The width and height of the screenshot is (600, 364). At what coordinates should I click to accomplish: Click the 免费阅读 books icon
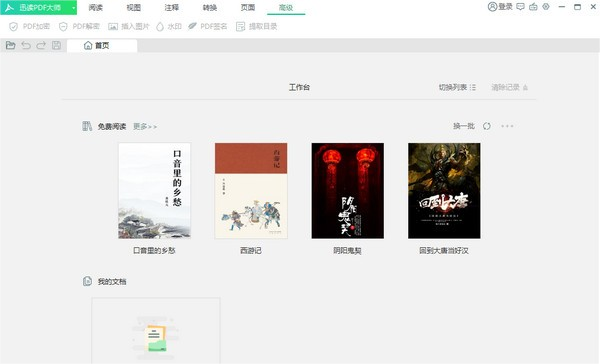pyautogui.click(x=87, y=126)
